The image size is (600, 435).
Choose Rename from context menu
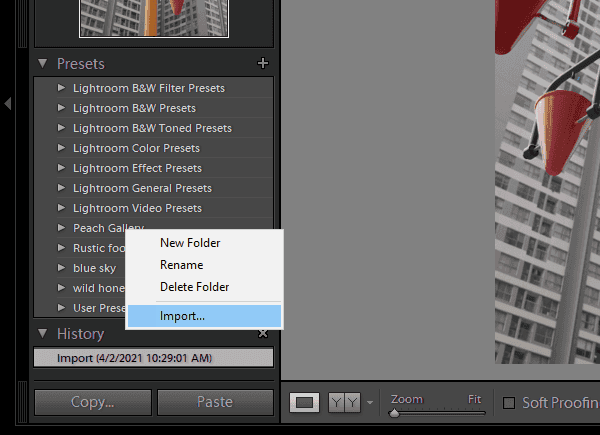coord(204,265)
